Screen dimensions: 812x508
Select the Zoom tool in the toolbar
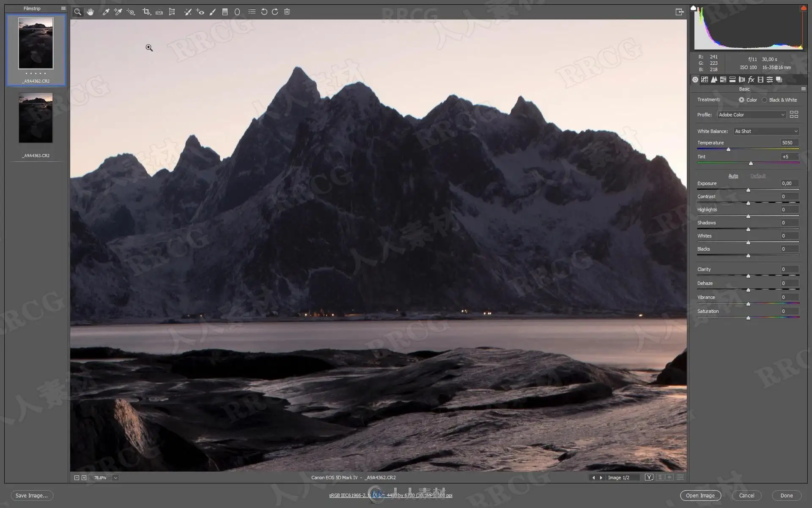point(78,12)
